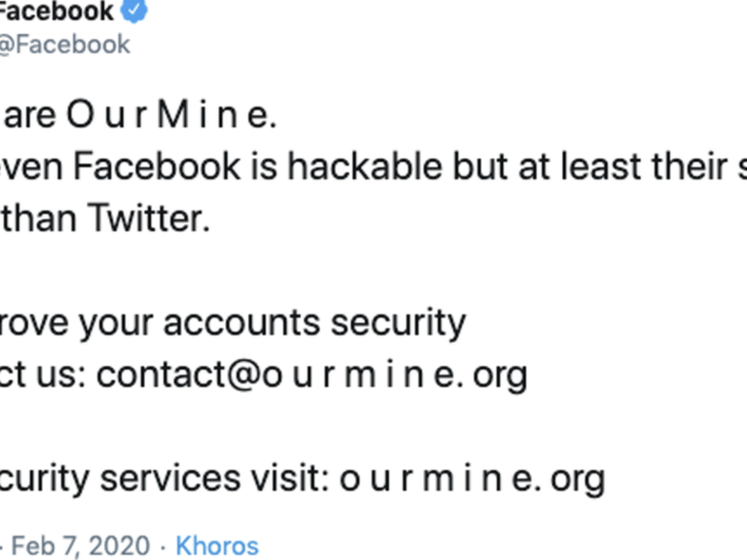The image size is (747, 560).
Task: Click the 'O u r M i n e' name in first line
Action: click(171, 116)
